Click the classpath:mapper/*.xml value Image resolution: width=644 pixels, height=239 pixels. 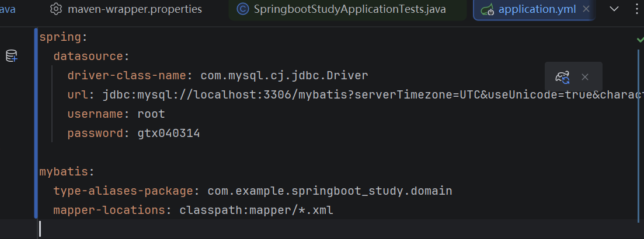256,210
